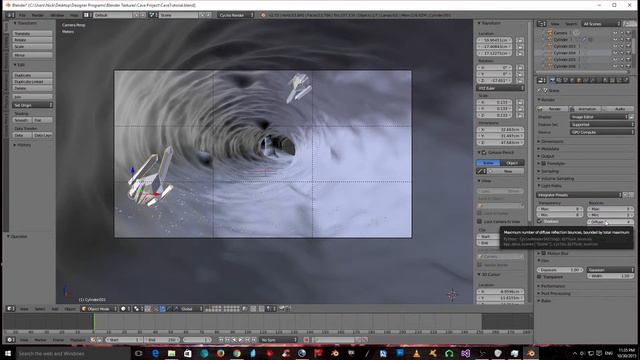This screenshot has width=640, height=360.
Task: Open the pivot point selector
Action: pyautogui.click(x=138, y=309)
